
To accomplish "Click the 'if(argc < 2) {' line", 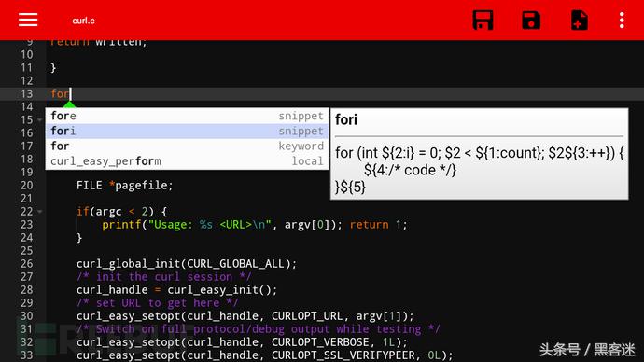I will pyautogui.click(x=121, y=212).
